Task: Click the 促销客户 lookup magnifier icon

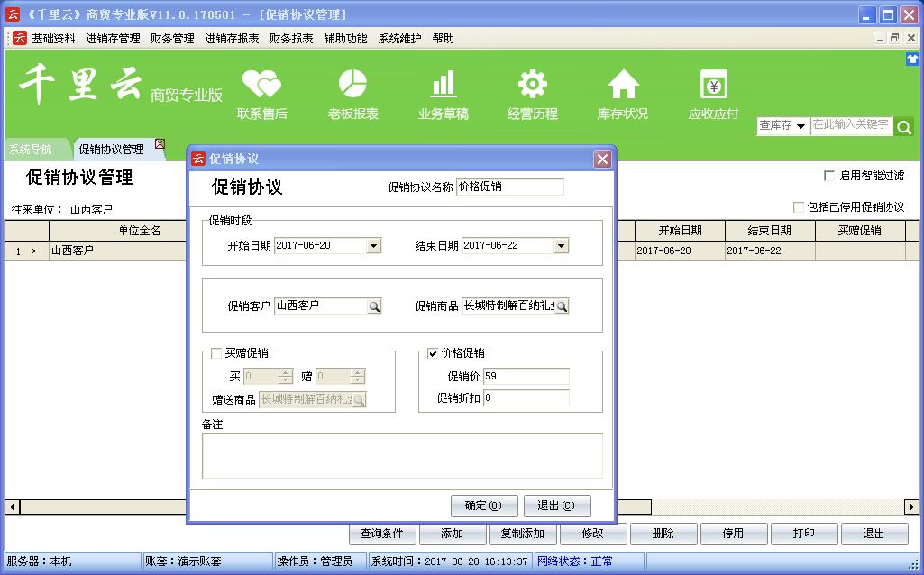Action: pos(374,306)
